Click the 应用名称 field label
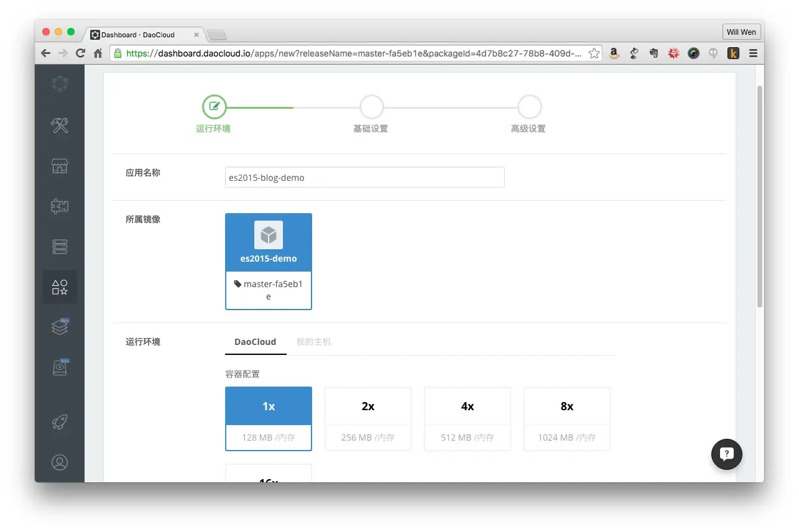Screen dimensions: 799x532 pos(143,172)
